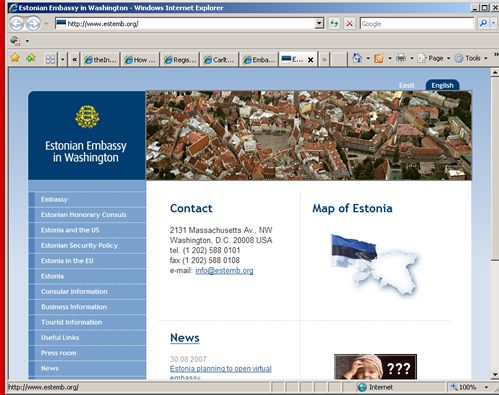The height and width of the screenshot is (395, 499).
Task: Click the Home page icon
Action: coord(357,58)
